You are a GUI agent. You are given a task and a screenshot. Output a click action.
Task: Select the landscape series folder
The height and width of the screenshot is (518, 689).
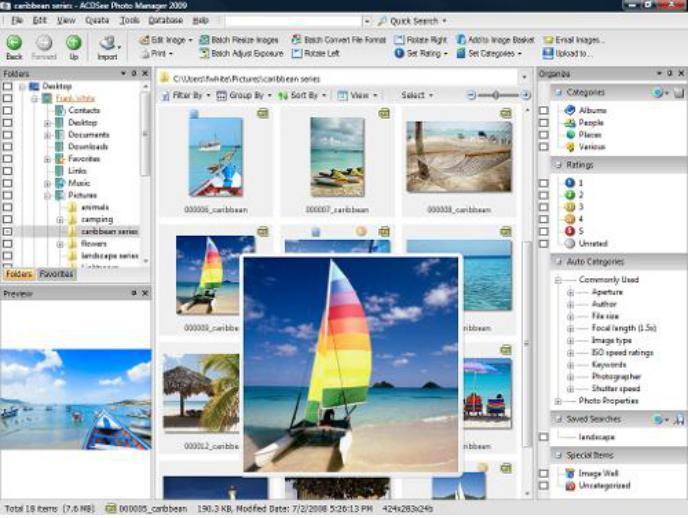click(x=109, y=256)
